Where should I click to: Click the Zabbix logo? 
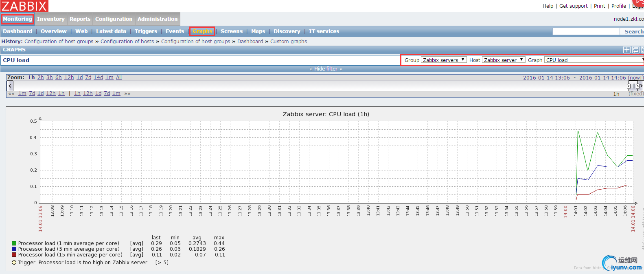tap(24, 6)
